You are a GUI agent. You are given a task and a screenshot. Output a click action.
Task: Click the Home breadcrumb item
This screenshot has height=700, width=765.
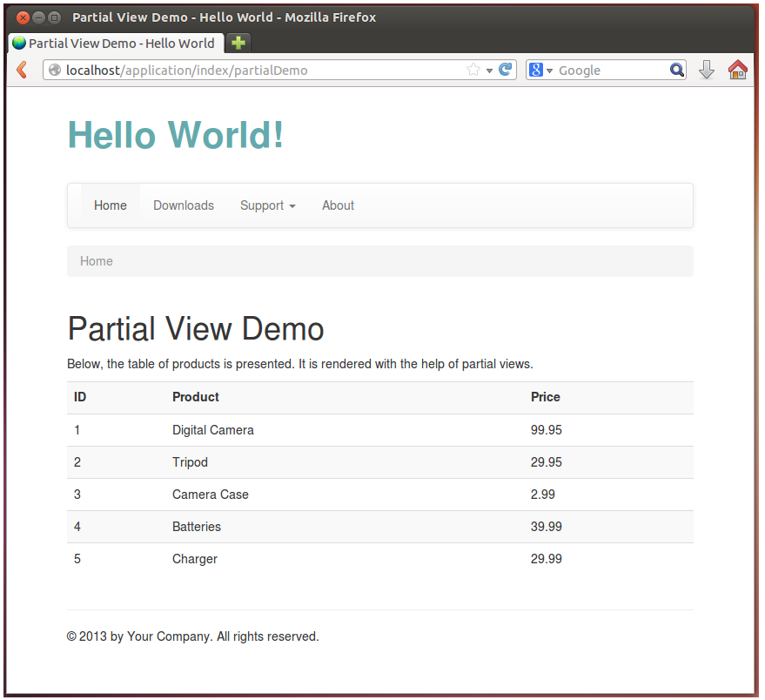click(x=97, y=261)
